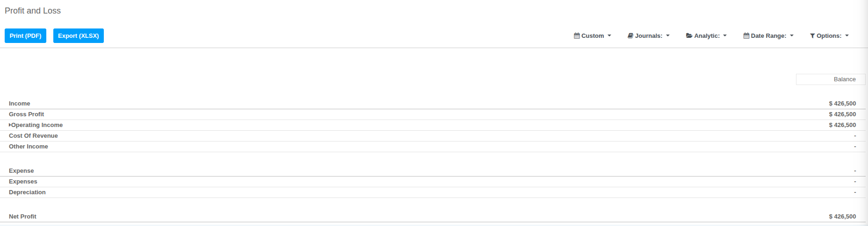Click the Depreciation line

tap(433, 192)
